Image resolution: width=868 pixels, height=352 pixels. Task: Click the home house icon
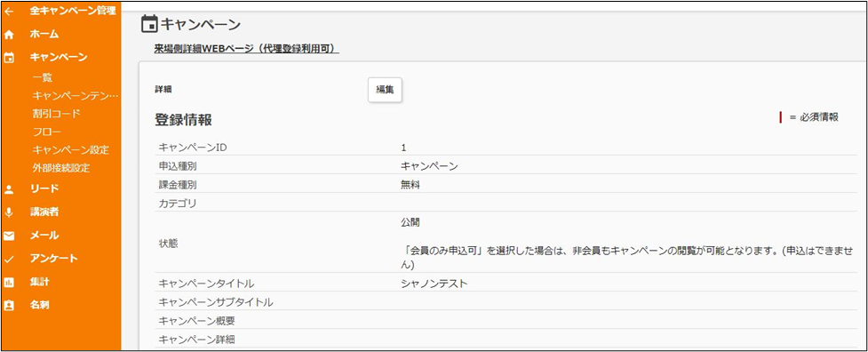(x=8, y=35)
